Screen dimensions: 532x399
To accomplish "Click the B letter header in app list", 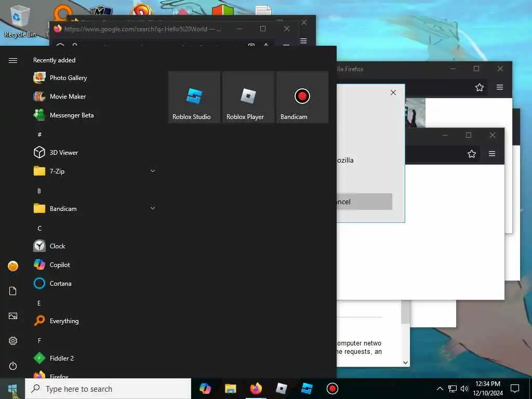I will [39, 191].
